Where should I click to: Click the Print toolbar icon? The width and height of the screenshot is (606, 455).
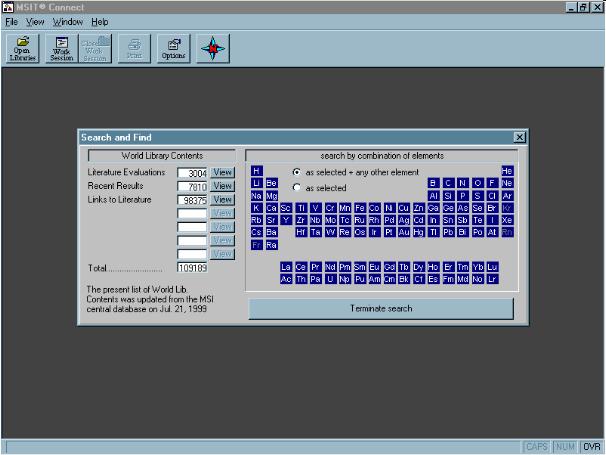[134, 48]
